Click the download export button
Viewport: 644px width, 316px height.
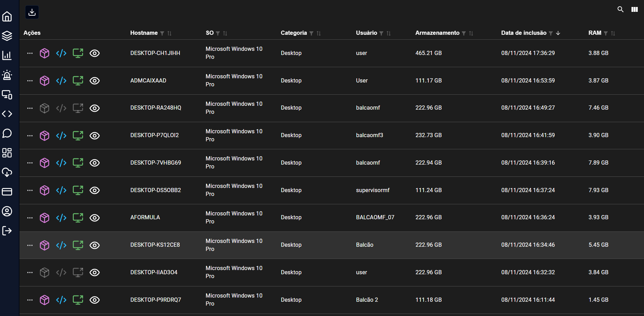[x=32, y=12]
